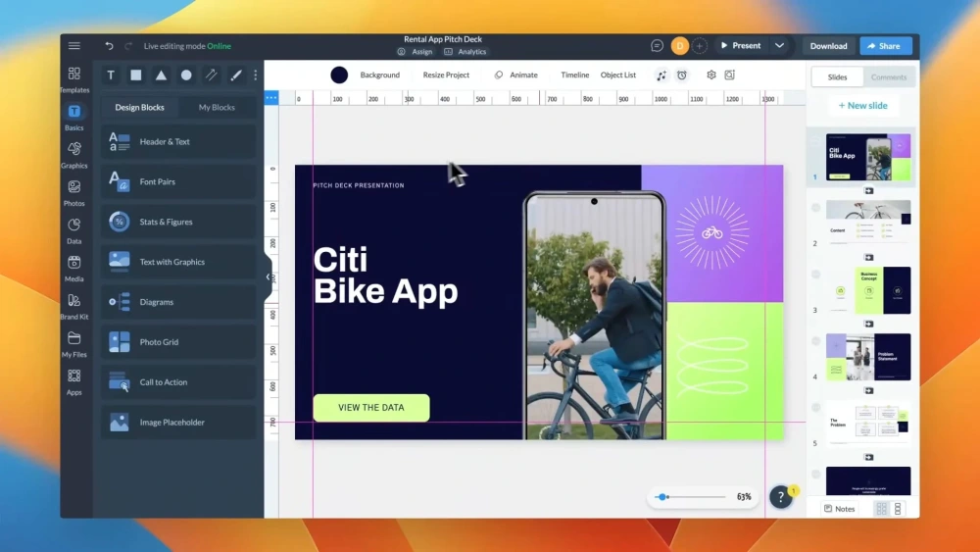Viewport: 980px width, 552px height.
Task: Switch to the Comments tab
Action: [889, 76]
